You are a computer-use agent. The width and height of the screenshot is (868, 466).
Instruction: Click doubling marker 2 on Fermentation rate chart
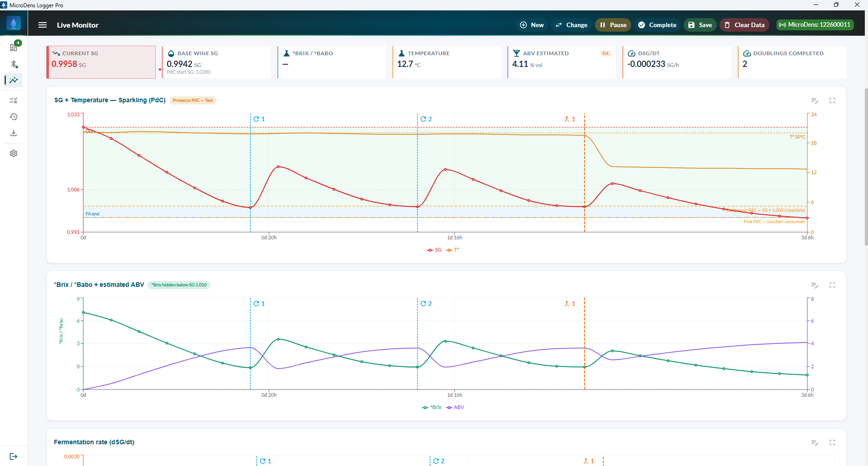point(439,461)
